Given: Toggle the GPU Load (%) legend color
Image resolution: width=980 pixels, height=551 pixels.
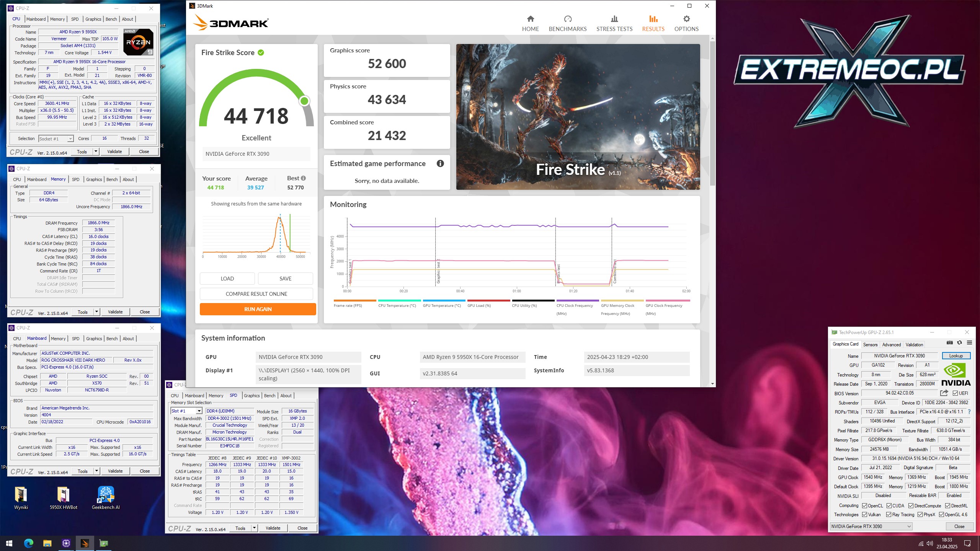Looking at the screenshot, I should 488,300.
